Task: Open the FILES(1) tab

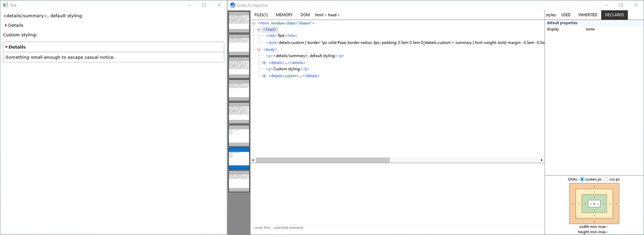Action: click(261, 15)
